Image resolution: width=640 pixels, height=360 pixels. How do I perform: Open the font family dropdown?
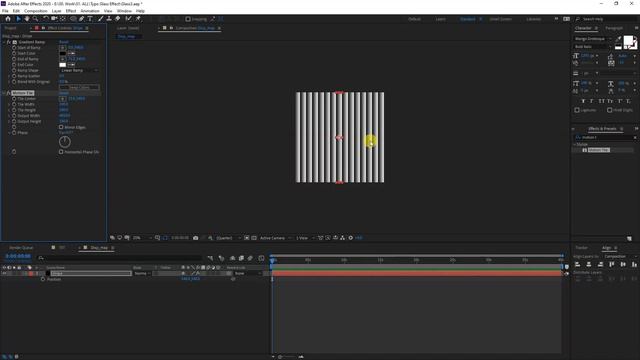tap(593, 39)
